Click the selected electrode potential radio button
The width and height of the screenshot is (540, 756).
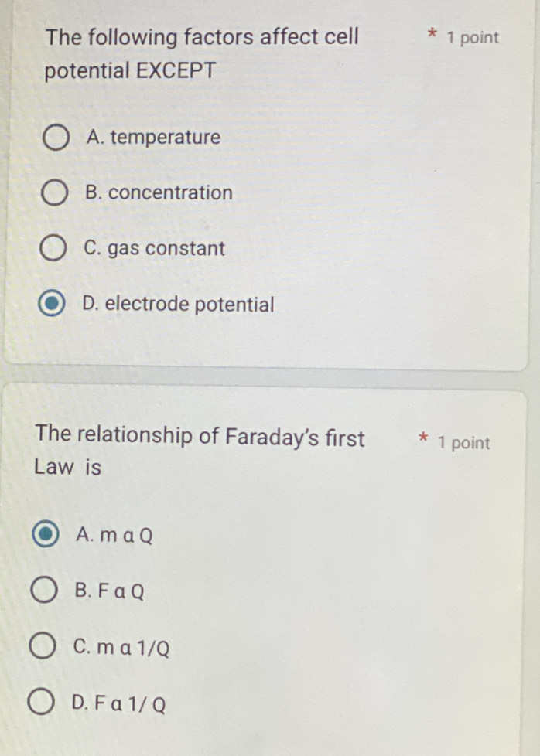point(51,305)
